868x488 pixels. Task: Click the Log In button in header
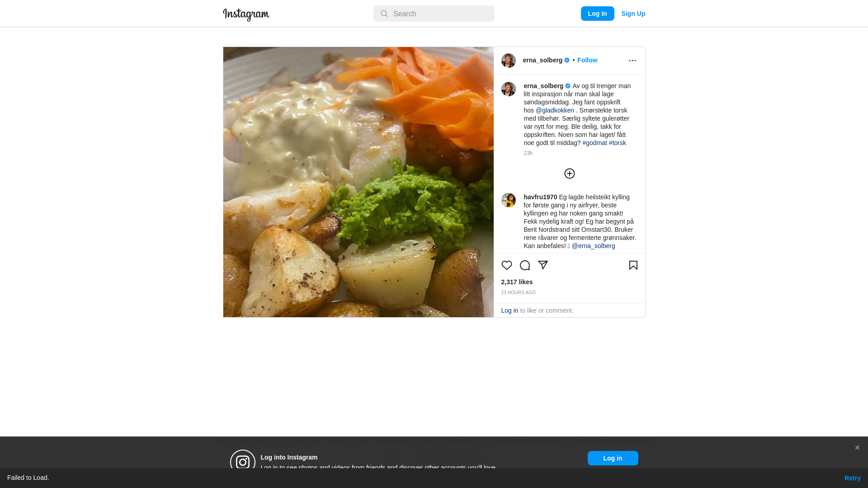tap(597, 14)
